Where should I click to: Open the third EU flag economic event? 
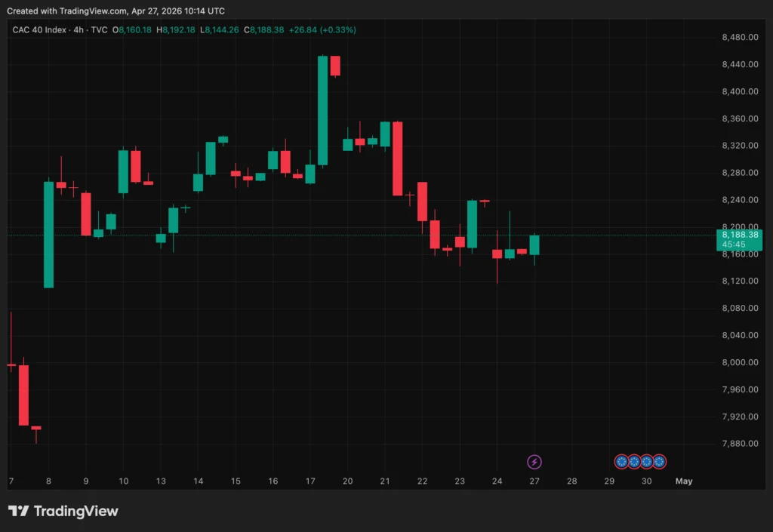[x=646, y=461]
